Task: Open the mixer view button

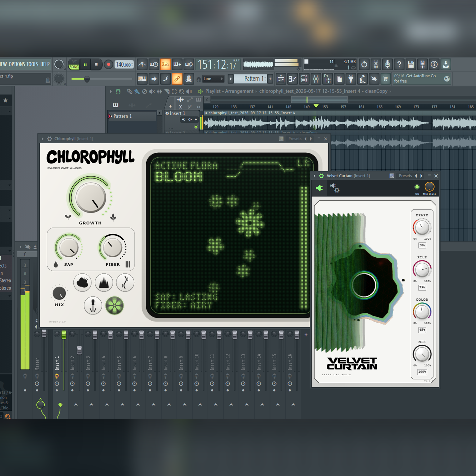Action: [316, 79]
